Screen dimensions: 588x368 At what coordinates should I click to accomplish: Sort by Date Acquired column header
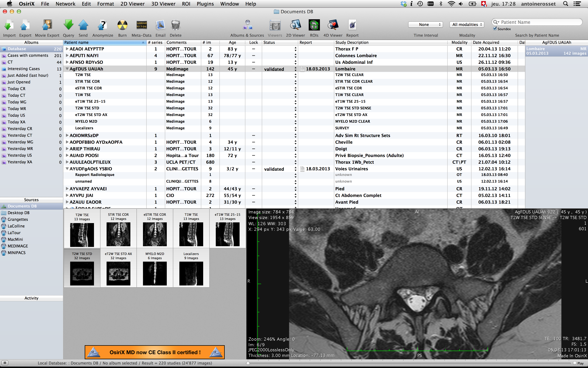click(494, 42)
